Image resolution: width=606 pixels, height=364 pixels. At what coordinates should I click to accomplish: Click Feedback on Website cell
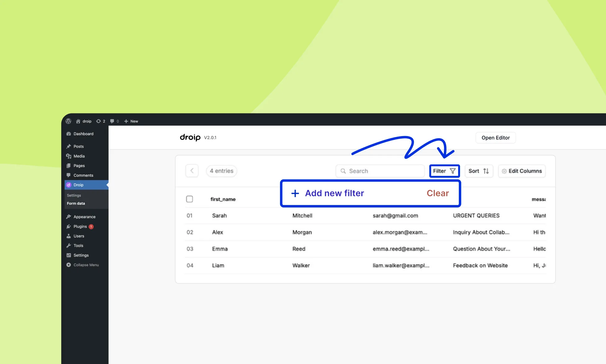point(480,265)
